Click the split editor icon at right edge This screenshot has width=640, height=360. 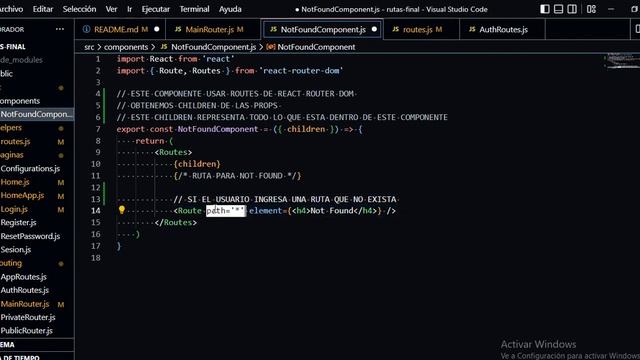(637, 29)
